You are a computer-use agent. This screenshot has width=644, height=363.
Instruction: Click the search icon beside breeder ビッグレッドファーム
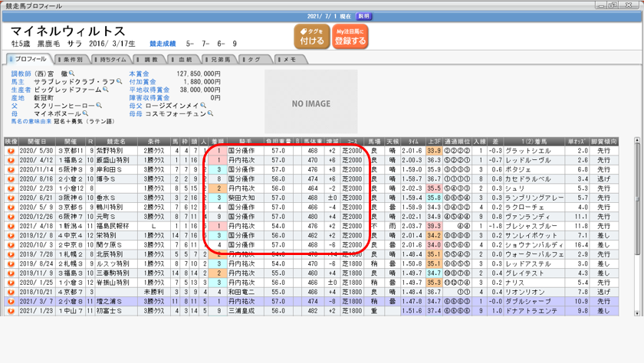tap(106, 90)
